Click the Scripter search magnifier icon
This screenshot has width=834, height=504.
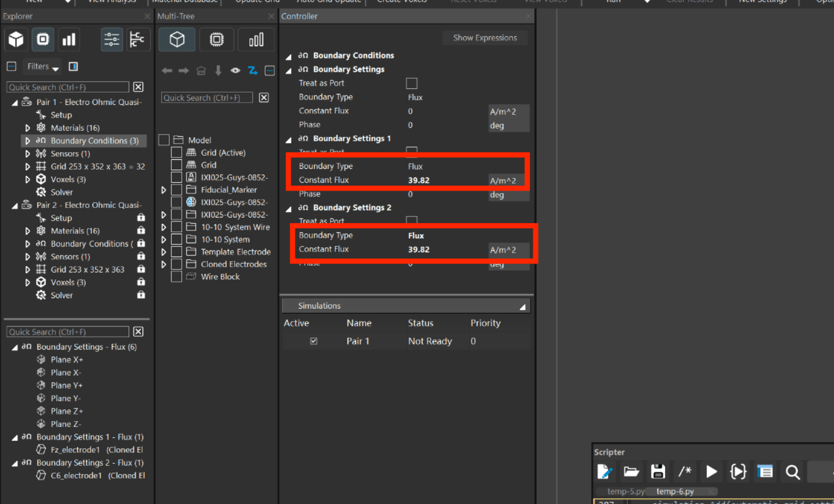pos(793,472)
